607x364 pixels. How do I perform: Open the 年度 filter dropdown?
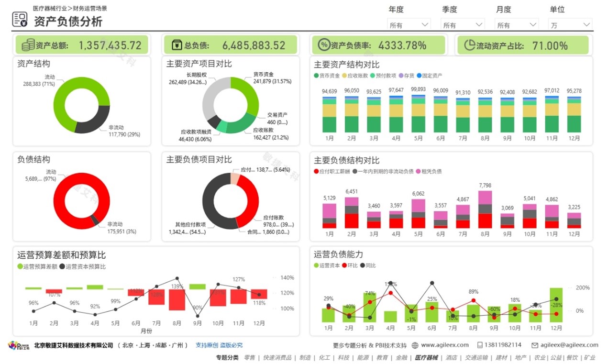(408, 25)
